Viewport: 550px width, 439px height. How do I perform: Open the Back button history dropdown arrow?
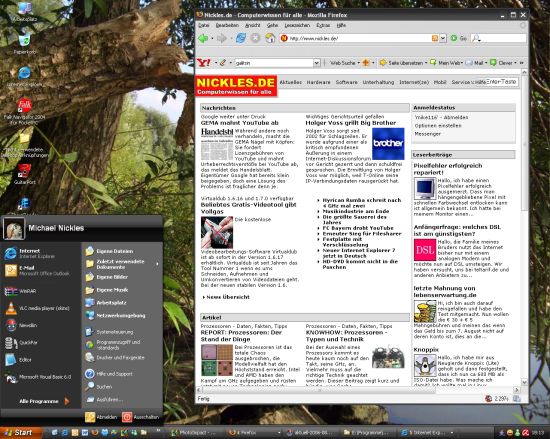point(212,38)
